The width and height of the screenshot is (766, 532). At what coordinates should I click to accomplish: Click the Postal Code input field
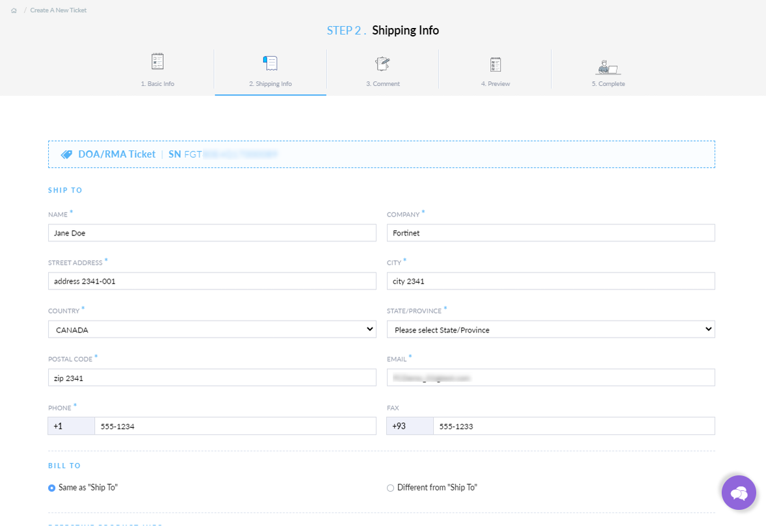pyautogui.click(x=212, y=378)
